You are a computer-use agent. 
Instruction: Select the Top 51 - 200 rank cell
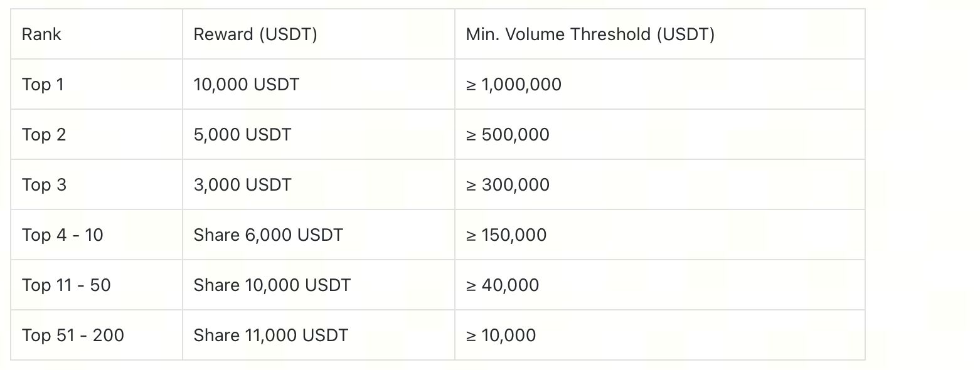[x=73, y=336]
